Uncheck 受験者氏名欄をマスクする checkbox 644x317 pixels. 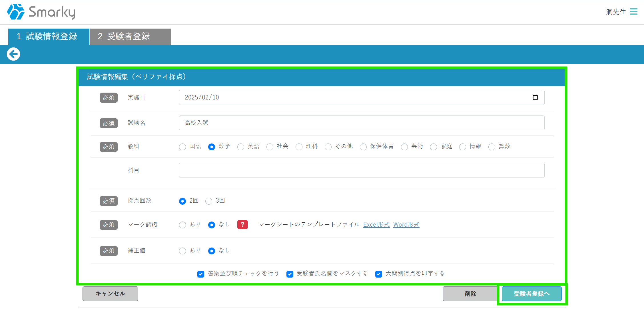pyautogui.click(x=290, y=274)
